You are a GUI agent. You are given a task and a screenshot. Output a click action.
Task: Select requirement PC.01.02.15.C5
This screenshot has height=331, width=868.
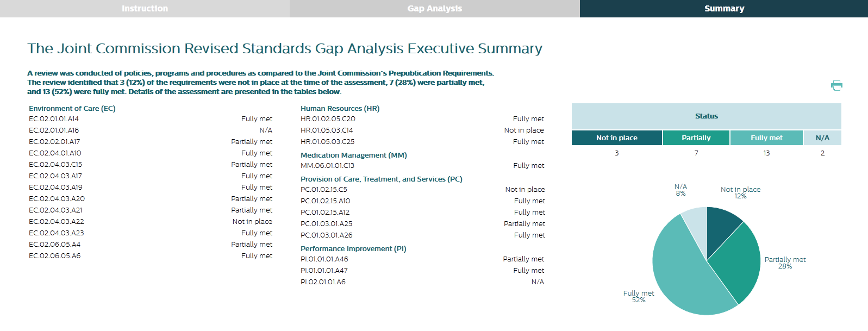(324, 190)
